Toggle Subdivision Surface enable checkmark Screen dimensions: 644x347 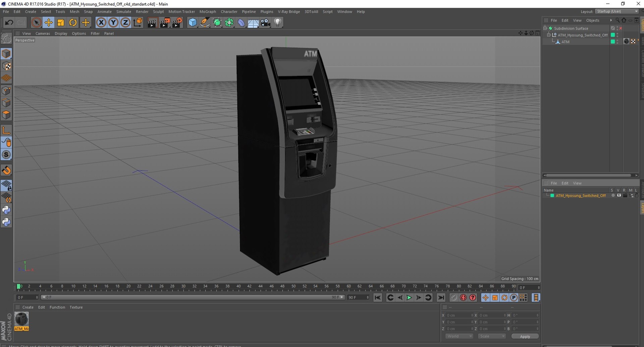tap(621, 28)
